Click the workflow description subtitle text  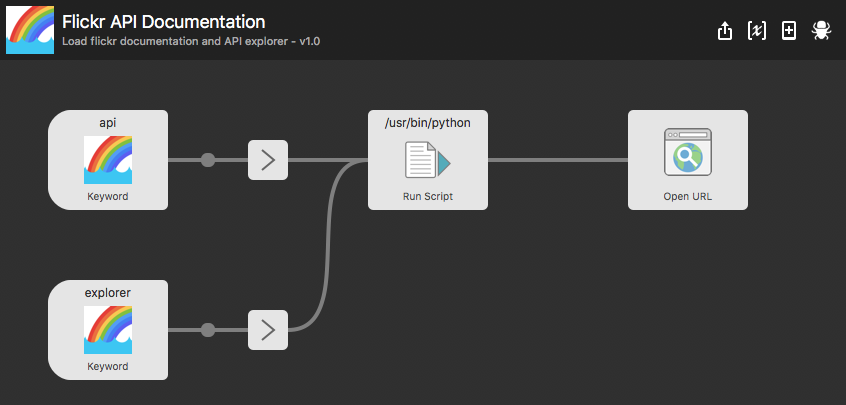pos(191,42)
